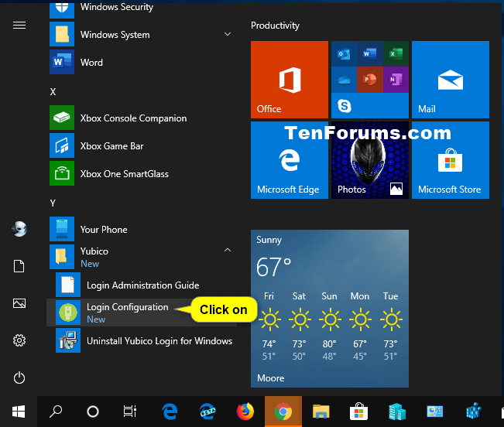
Task: Open OneDrive in the Office apps tile
Action: 344,80
